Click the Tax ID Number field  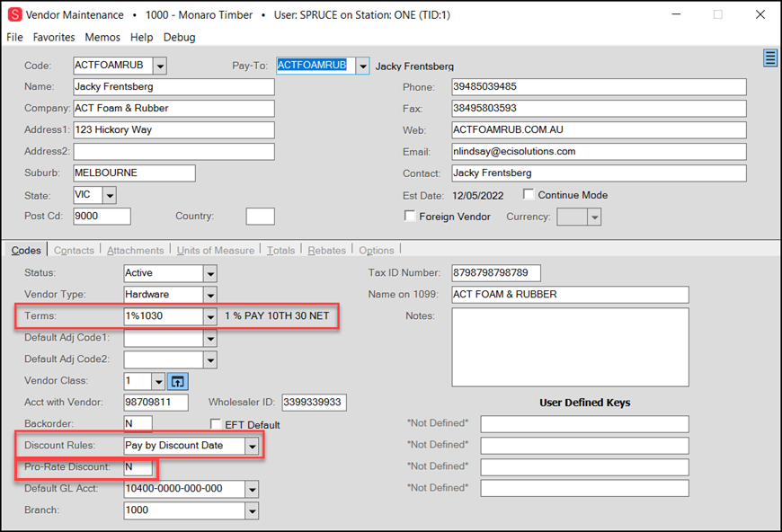(x=496, y=273)
